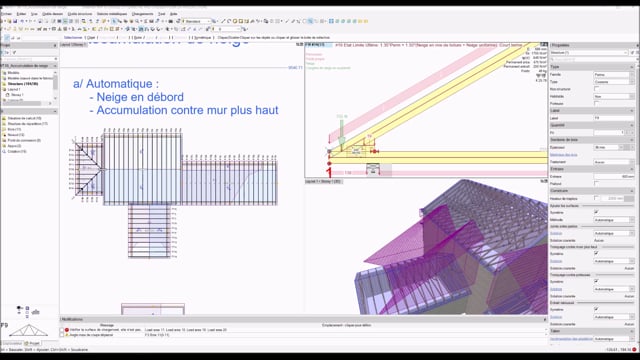Open the Traitement dropdown

(x=614, y=162)
